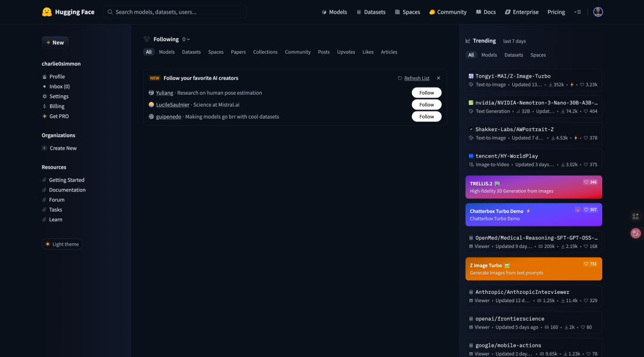Dismiss the Follow creators suggestion box
Screen dimensions: 644x357
[x=439, y=78]
